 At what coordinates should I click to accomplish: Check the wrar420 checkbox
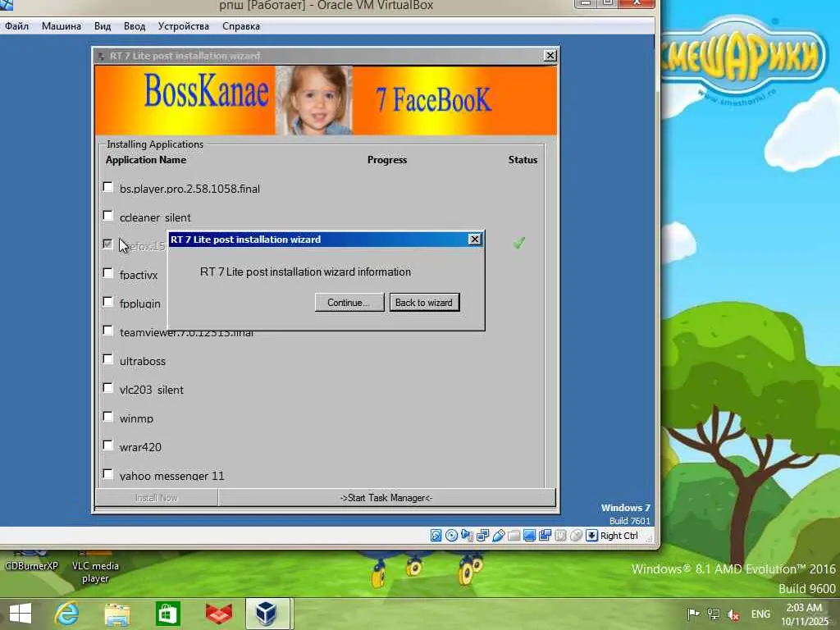pyautogui.click(x=107, y=445)
